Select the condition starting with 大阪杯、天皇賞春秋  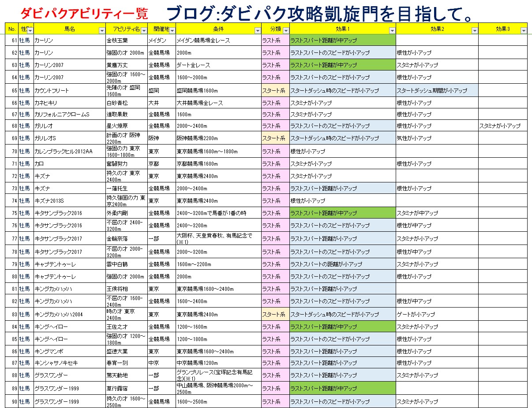point(218,239)
